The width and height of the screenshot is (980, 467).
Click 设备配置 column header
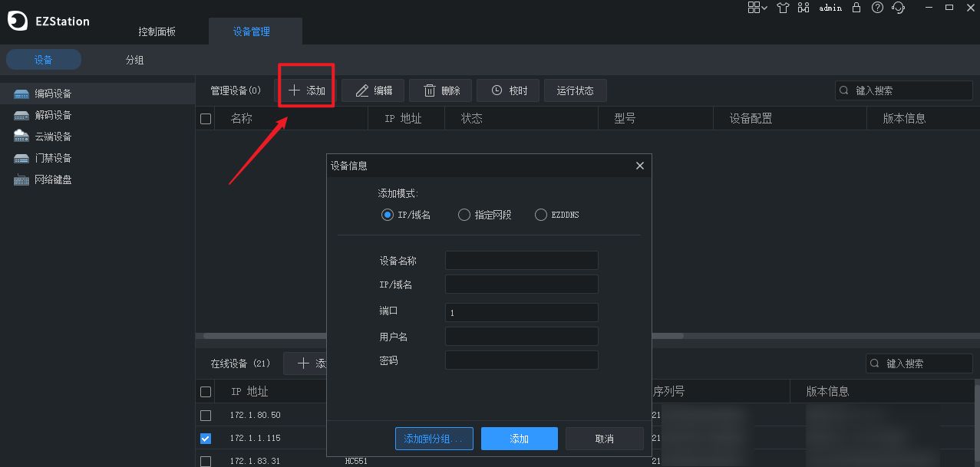(x=751, y=119)
